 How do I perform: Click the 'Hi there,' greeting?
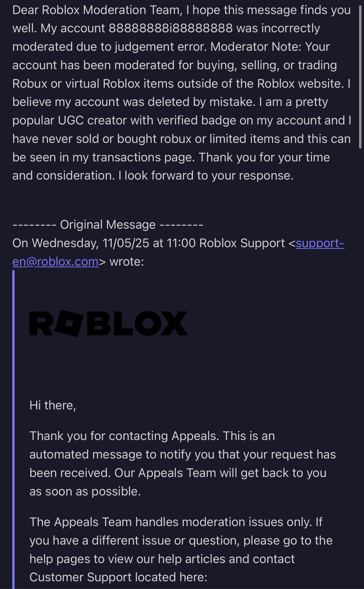tap(53, 406)
